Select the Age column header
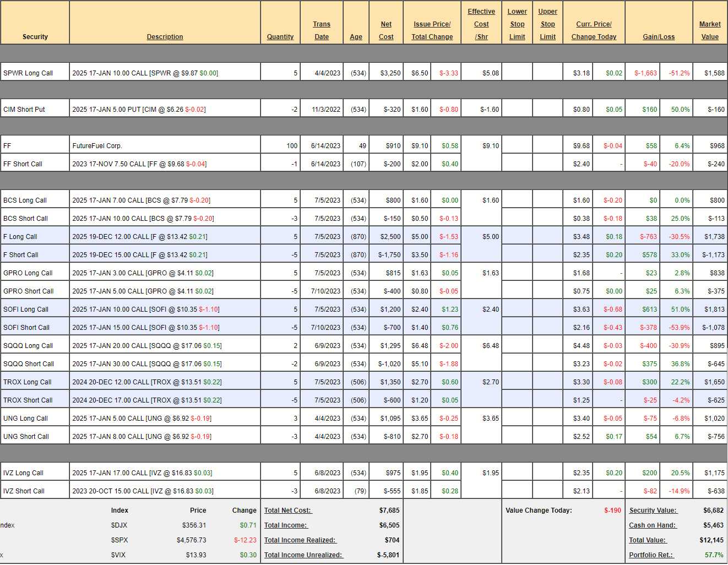Viewport: 728px width, 565px height. pyautogui.click(x=356, y=37)
